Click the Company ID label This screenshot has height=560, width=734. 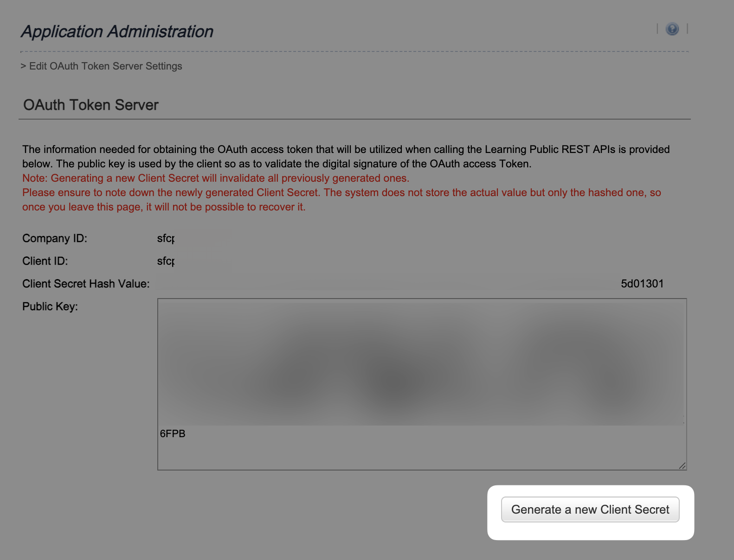55,238
